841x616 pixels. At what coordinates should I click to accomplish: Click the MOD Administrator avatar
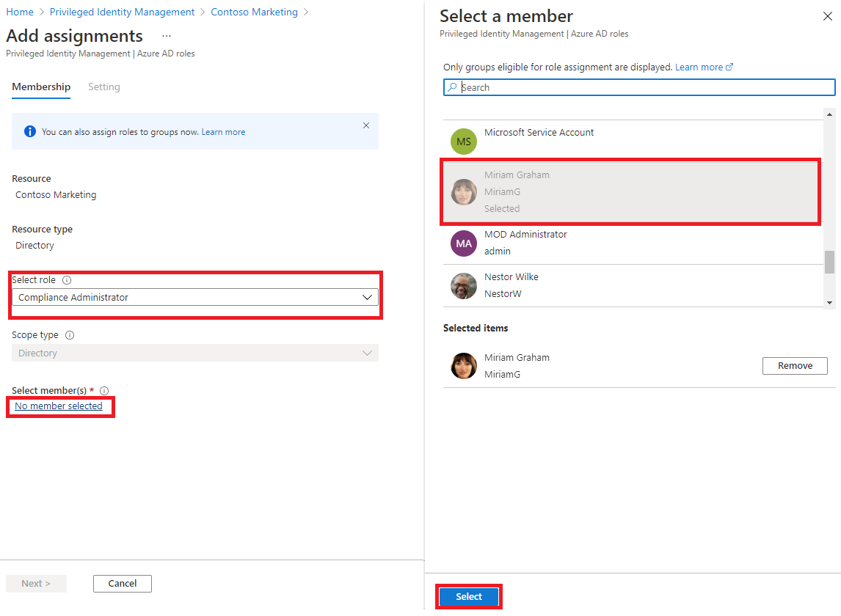pos(463,243)
